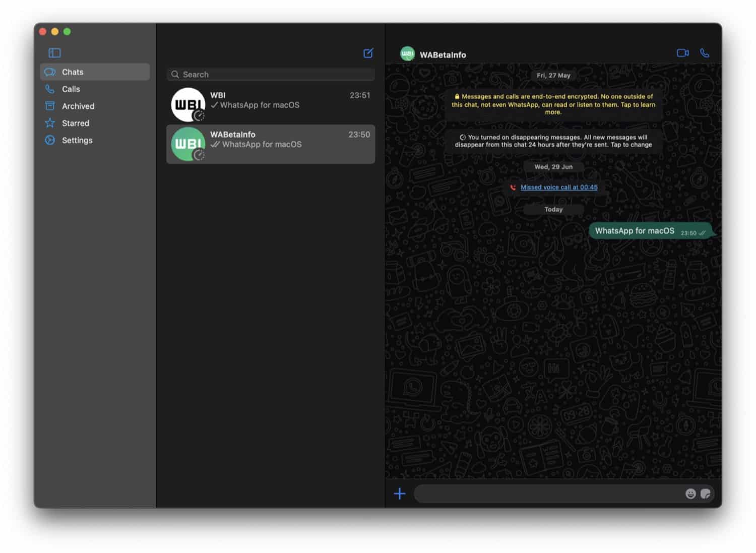Open the emoji picker

tap(690, 494)
